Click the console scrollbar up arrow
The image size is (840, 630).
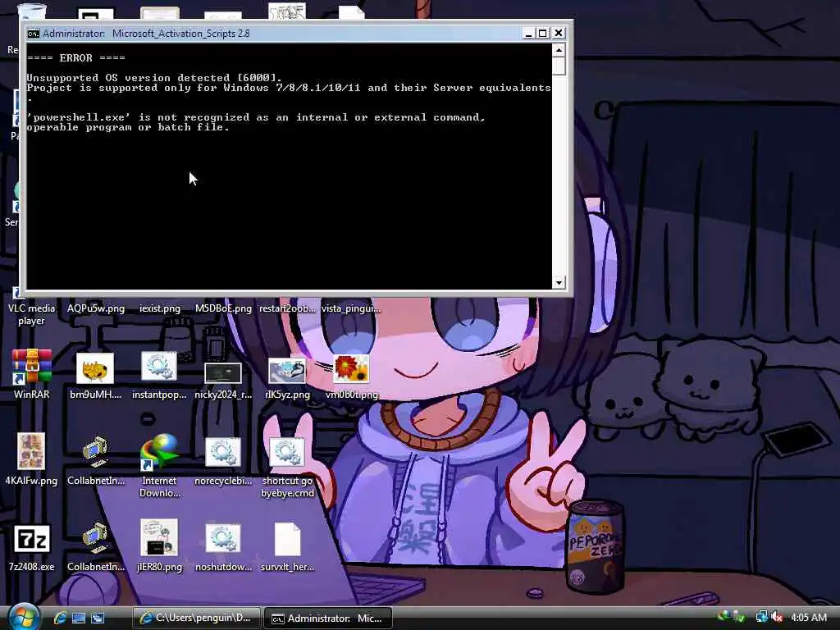pos(559,50)
